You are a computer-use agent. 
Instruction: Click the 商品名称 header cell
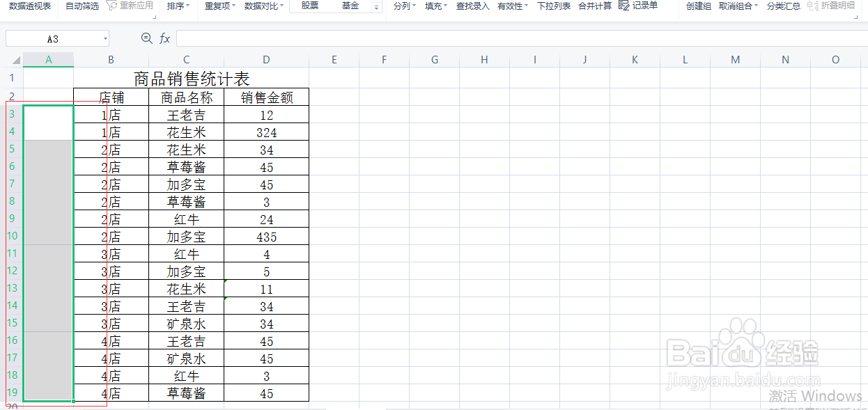187,97
